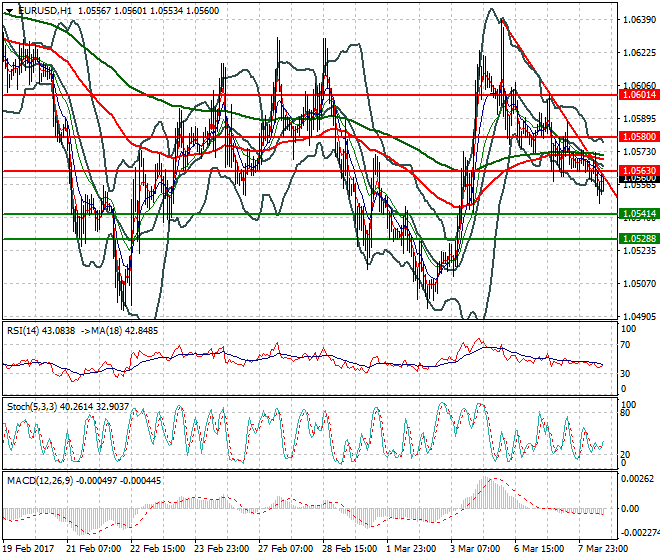Click the 22 Feb 15:00 time label
The image size is (660, 560).
click(157, 549)
